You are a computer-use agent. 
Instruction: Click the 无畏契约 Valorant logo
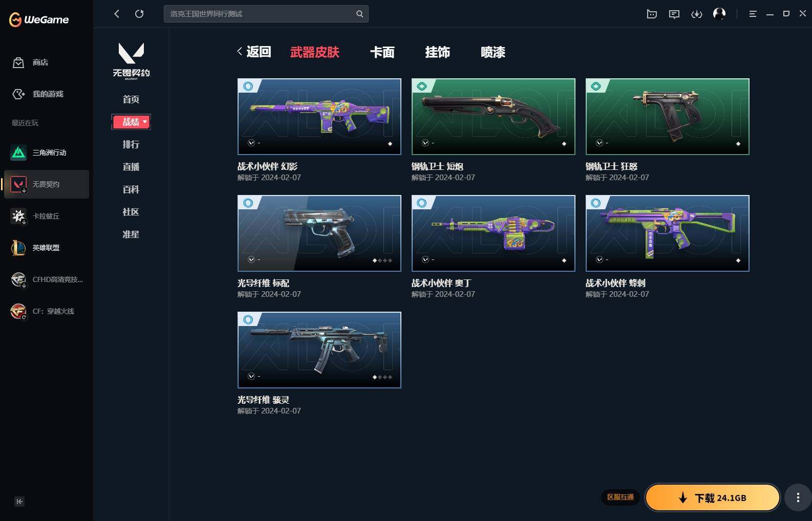[131, 61]
